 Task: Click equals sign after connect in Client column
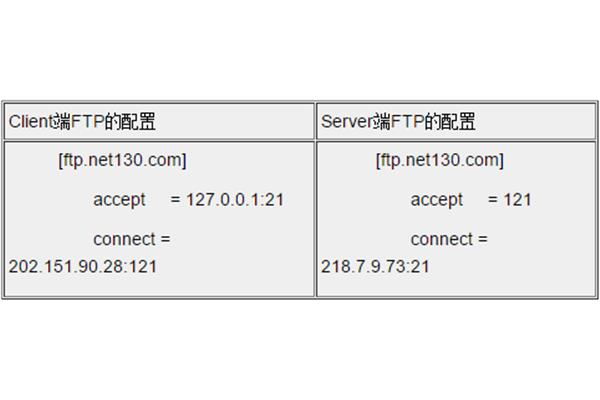[165, 239]
